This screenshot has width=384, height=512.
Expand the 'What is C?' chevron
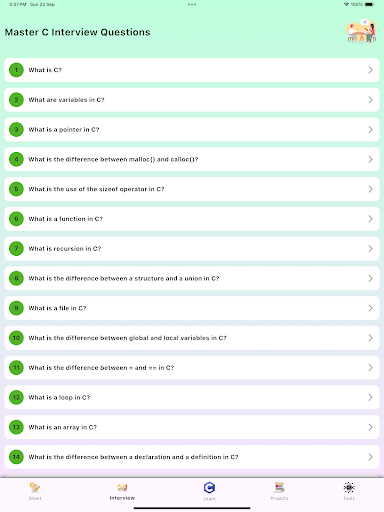(370, 70)
